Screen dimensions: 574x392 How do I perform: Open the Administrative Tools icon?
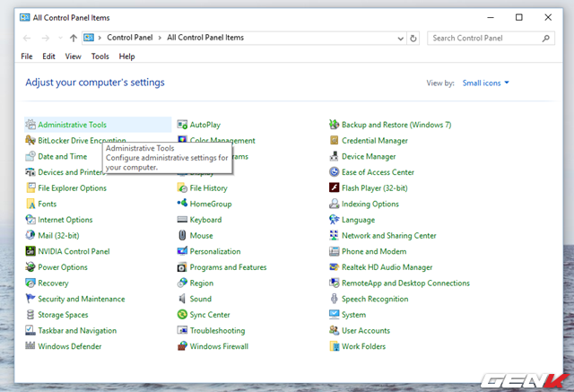pyautogui.click(x=30, y=125)
